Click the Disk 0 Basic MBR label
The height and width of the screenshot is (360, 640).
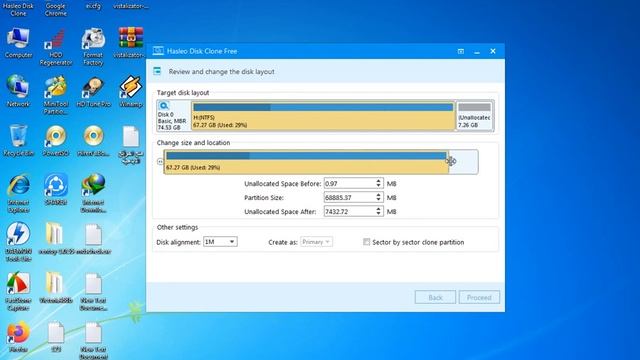point(173,121)
